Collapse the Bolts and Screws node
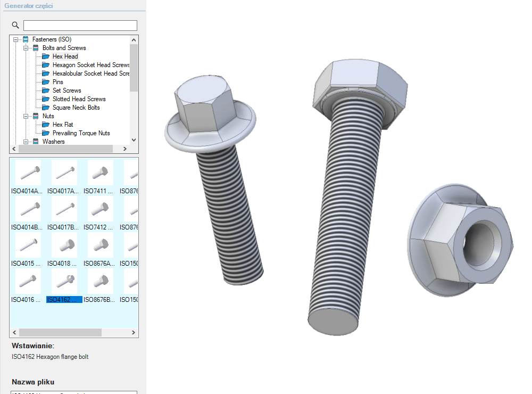Viewport: 532px width, 394px height. pos(26,48)
